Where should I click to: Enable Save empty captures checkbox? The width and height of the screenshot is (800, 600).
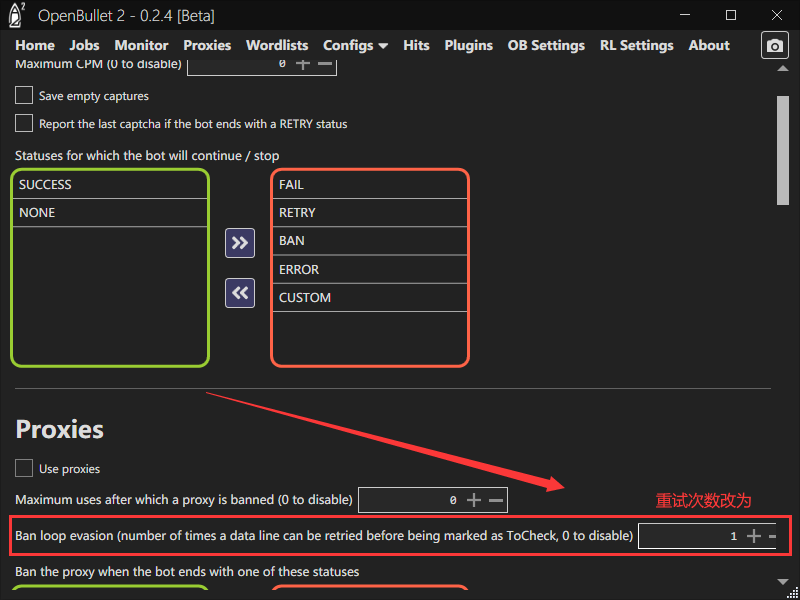(24, 96)
